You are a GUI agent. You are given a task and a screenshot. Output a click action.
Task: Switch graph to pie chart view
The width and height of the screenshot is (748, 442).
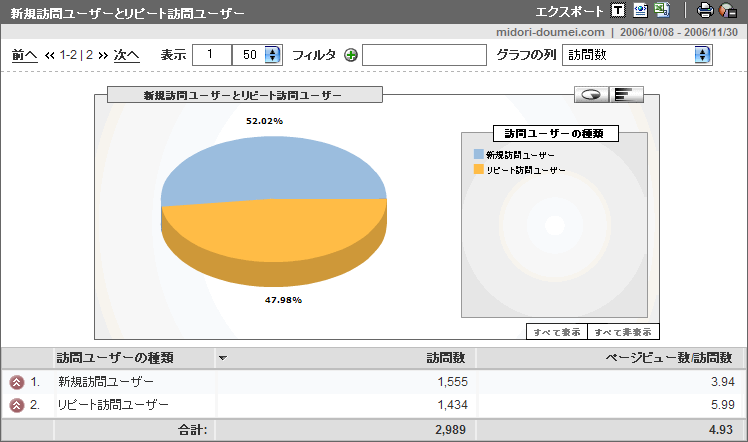(592, 95)
